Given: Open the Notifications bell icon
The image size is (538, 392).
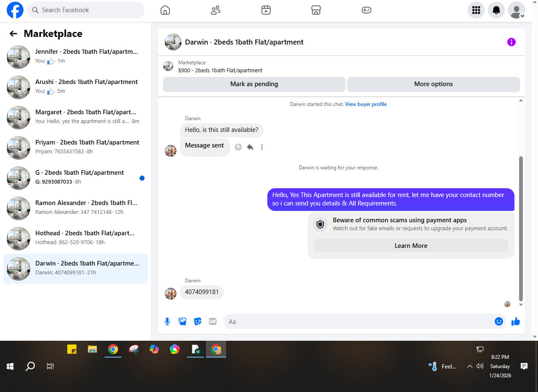Looking at the screenshot, I should pyautogui.click(x=496, y=10).
